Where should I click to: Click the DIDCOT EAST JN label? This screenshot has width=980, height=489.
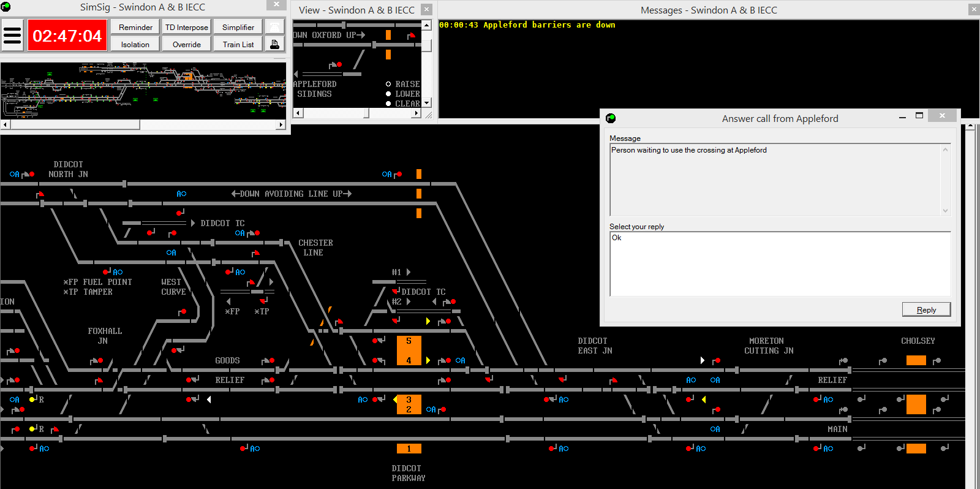click(x=595, y=346)
